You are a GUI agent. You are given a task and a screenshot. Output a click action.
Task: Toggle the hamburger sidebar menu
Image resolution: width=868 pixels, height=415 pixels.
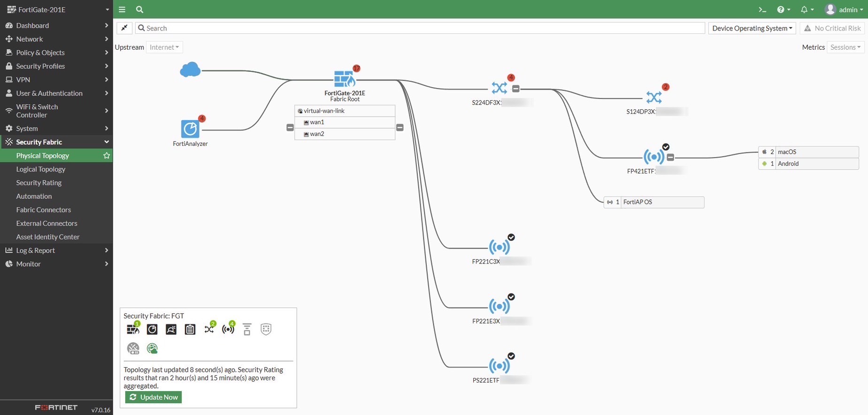(122, 9)
